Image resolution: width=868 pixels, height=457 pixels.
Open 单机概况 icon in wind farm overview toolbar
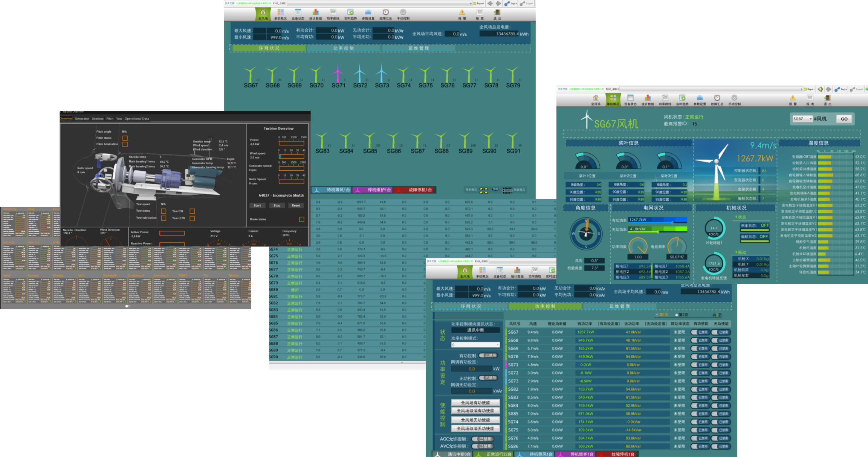(280, 14)
